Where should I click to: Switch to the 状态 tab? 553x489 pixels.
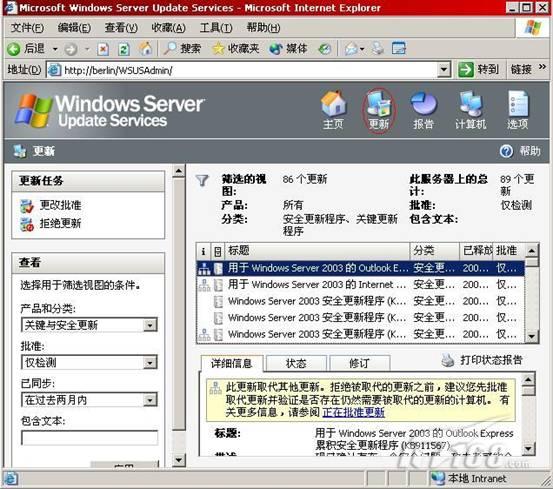point(296,363)
